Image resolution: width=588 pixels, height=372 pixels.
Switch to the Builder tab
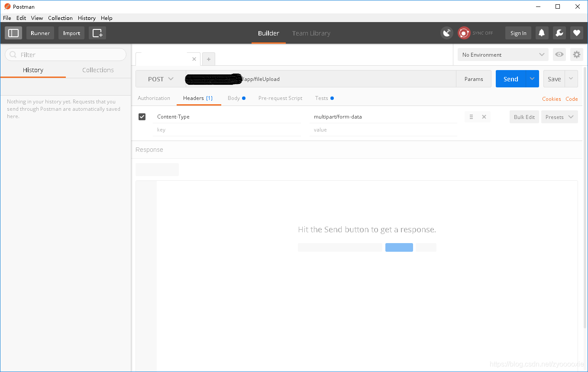(268, 33)
